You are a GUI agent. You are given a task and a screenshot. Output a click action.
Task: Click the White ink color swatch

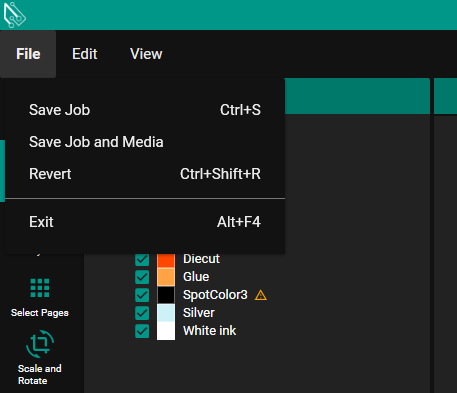coord(166,331)
